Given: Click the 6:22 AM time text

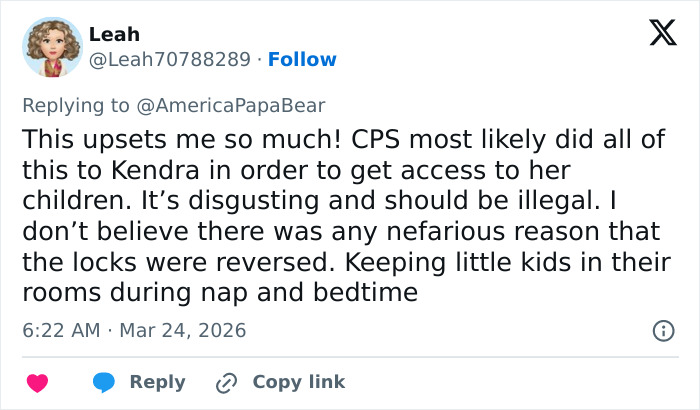Looking at the screenshot, I should point(61,330).
